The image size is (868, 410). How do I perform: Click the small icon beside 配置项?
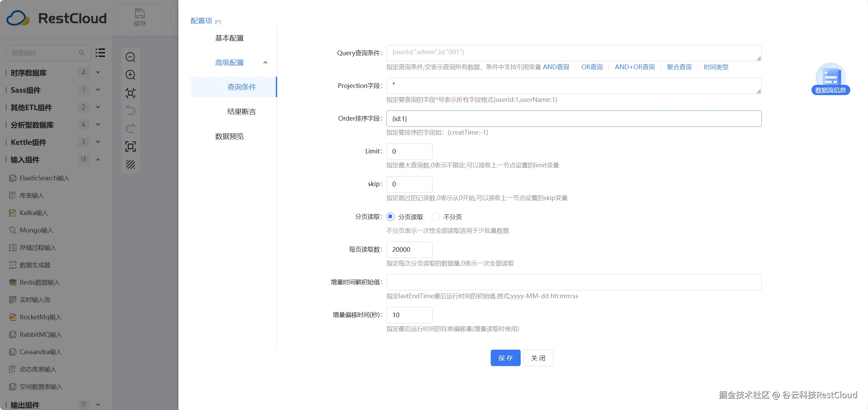tap(218, 22)
